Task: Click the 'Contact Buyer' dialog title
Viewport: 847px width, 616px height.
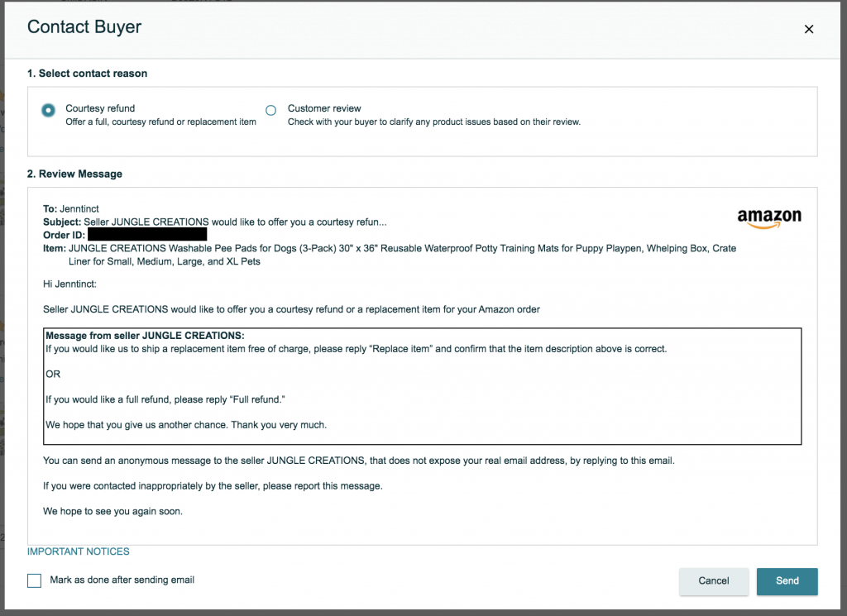Action: [x=84, y=27]
